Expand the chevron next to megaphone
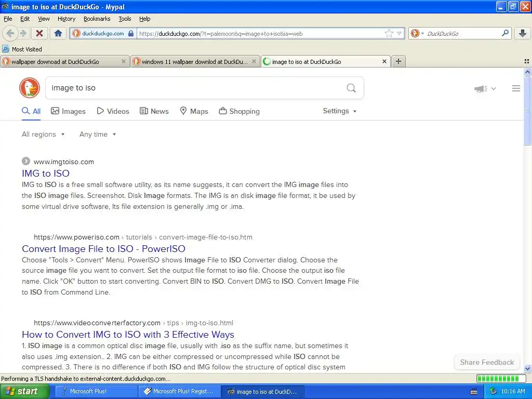The image size is (532, 399). [x=494, y=88]
